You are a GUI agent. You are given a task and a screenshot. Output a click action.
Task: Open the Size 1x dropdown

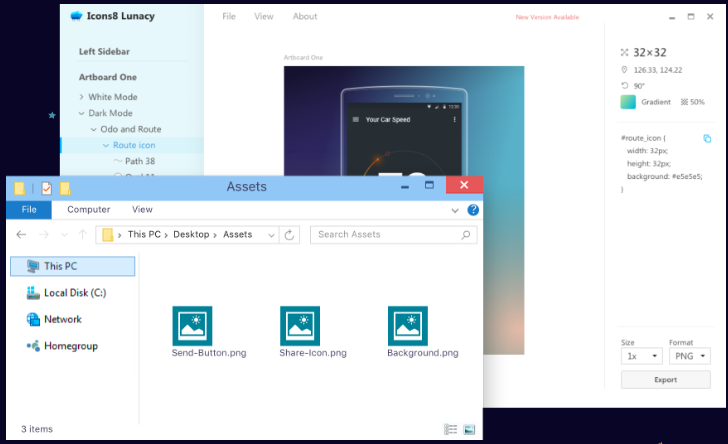pyautogui.click(x=642, y=356)
